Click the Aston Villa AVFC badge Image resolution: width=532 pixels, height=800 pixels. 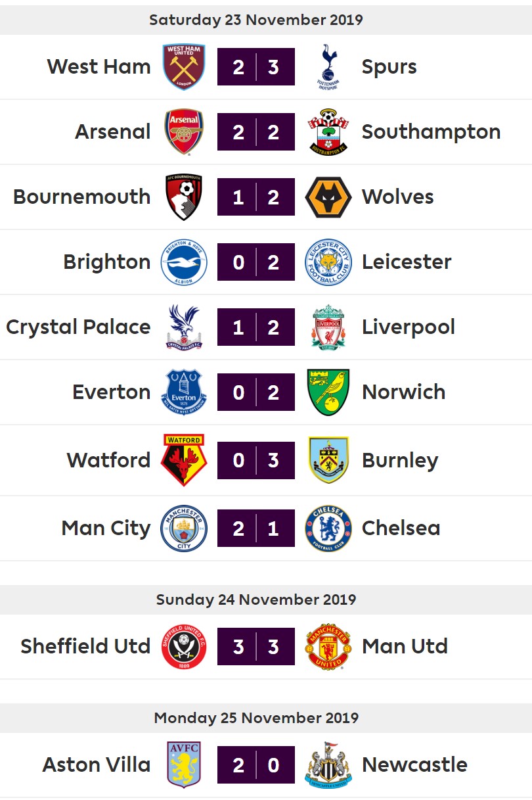click(184, 765)
